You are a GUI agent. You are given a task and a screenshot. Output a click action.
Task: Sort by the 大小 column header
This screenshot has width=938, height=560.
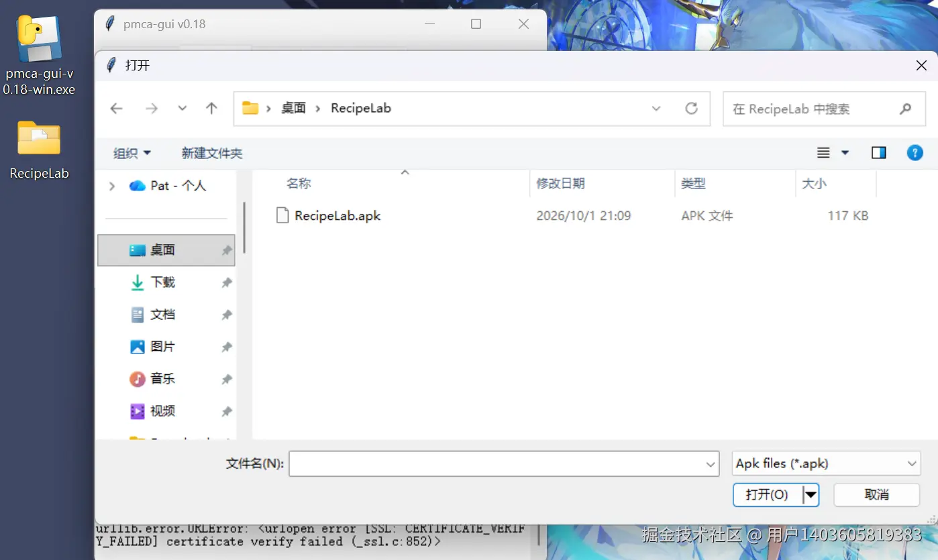(x=814, y=184)
